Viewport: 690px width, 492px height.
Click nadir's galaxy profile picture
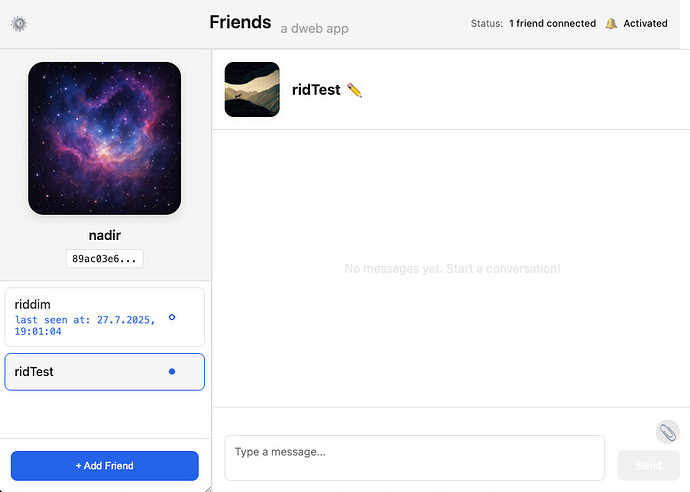(x=104, y=138)
